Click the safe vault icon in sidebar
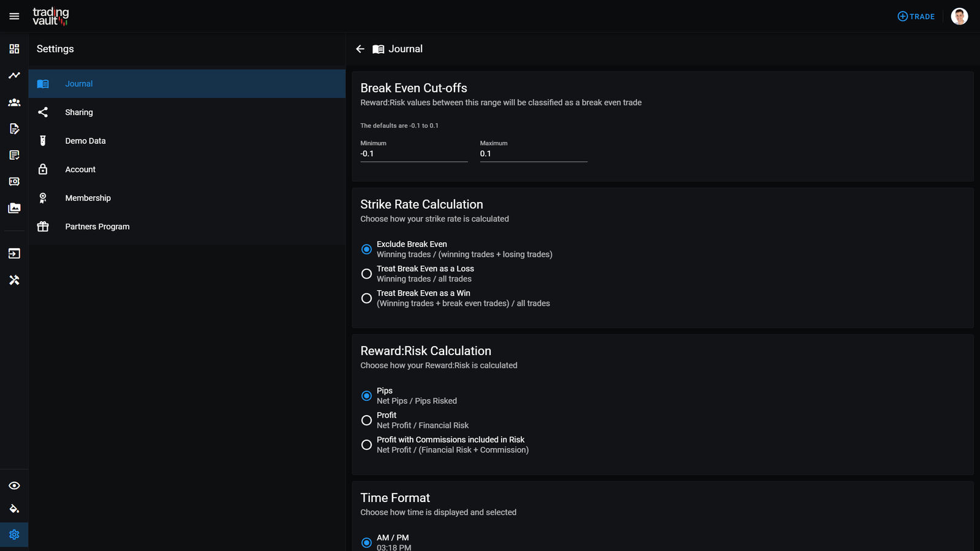 click(x=14, y=182)
